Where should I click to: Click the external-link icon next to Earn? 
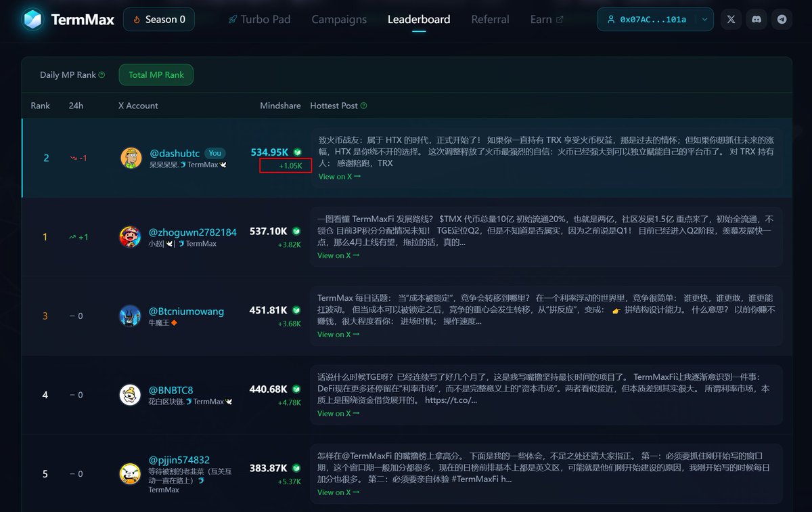tap(561, 18)
